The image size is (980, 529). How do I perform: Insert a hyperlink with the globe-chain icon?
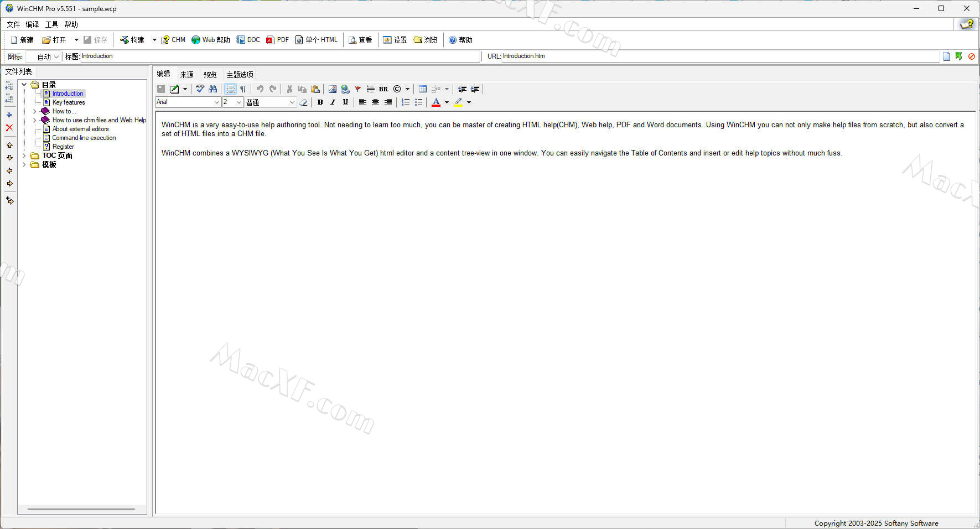345,89
